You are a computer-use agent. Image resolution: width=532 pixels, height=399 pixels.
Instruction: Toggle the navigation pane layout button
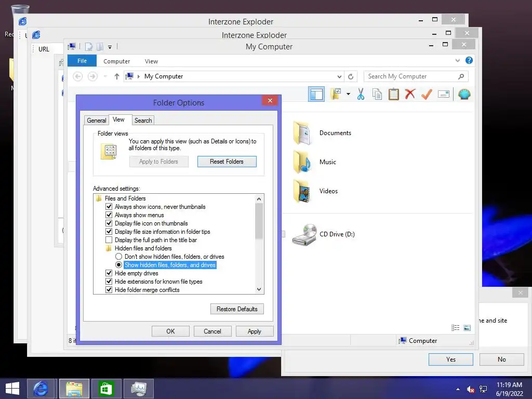(x=316, y=95)
